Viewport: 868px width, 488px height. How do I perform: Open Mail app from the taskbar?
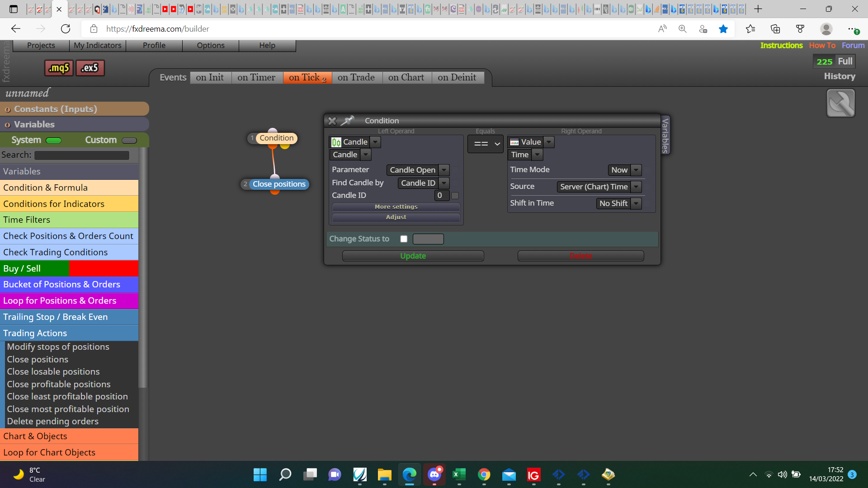point(509,474)
